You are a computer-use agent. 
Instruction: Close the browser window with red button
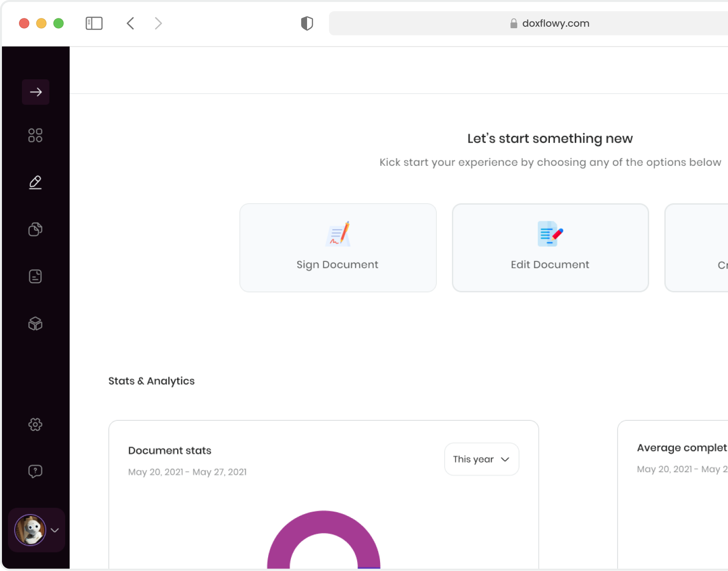pyautogui.click(x=24, y=23)
